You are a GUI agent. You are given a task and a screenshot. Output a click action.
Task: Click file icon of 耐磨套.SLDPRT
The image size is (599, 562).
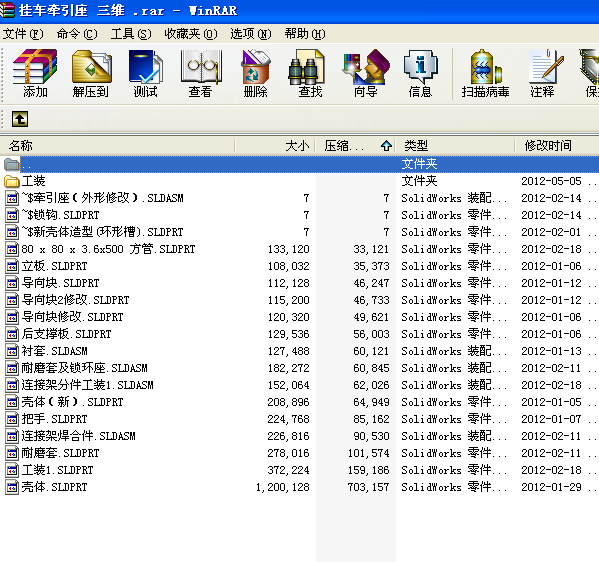point(12,453)
